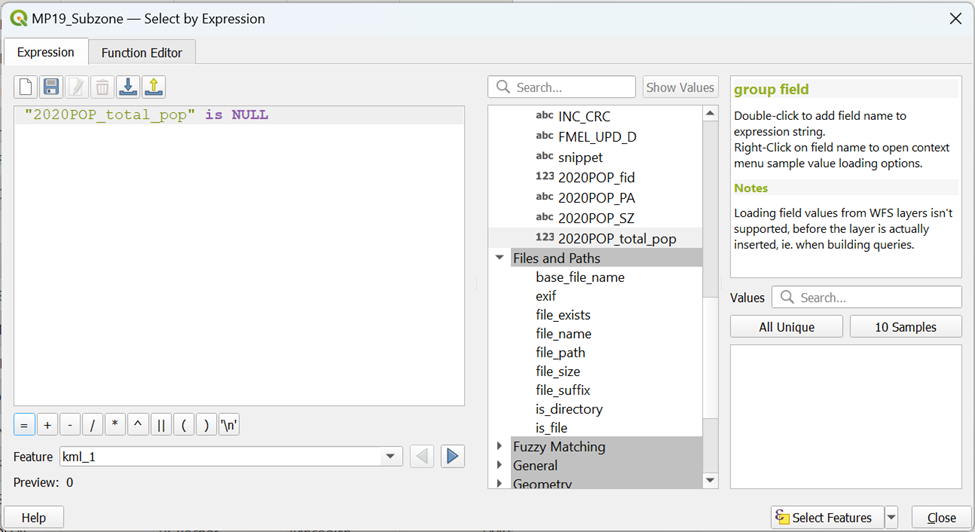Switch to the Function Editor tab
Image resolution: width=975 pixels, height=532 pixels.
pyautogui.click(x=141, y=53)
